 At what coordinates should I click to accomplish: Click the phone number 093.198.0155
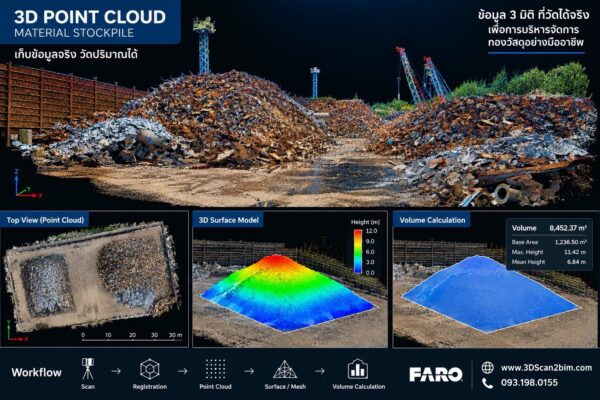coord(529,382)
